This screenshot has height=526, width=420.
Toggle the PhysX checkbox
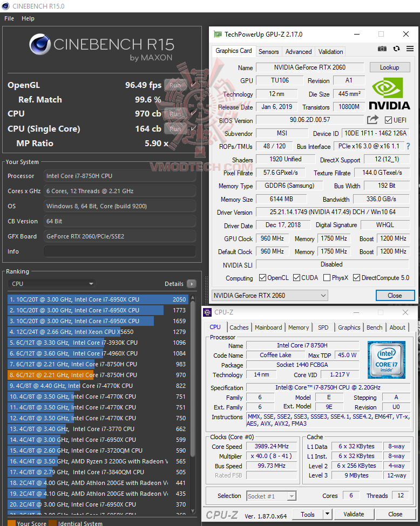[x=327, y=278]
